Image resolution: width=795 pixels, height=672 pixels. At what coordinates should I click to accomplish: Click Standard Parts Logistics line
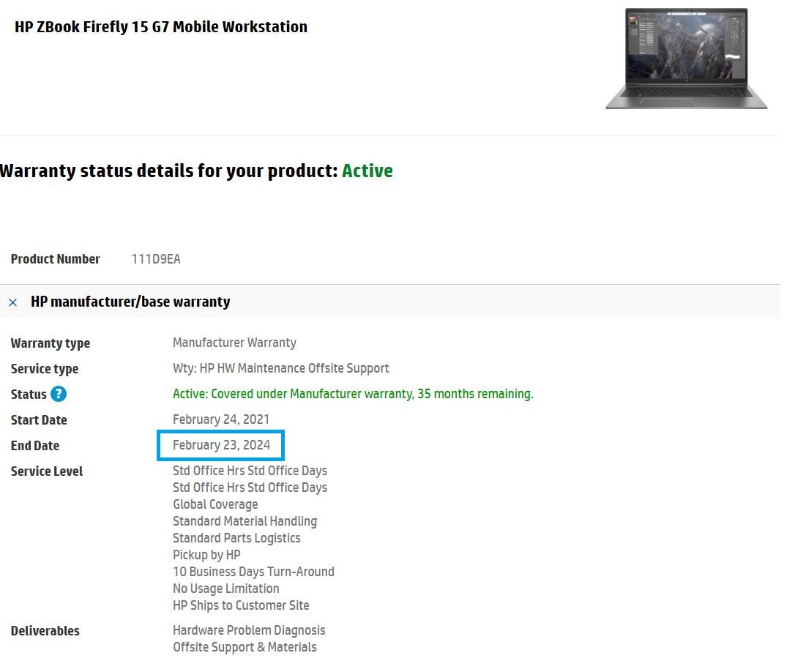coord(236,538)
